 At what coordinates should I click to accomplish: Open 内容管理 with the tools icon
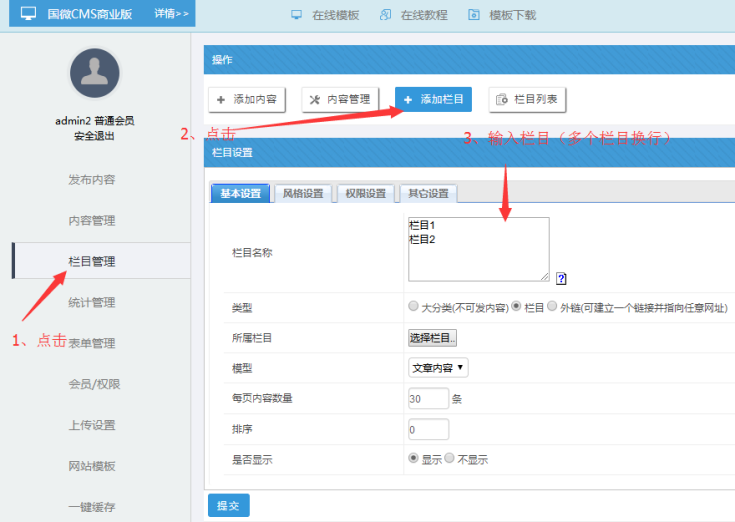(x=340, y=99)
